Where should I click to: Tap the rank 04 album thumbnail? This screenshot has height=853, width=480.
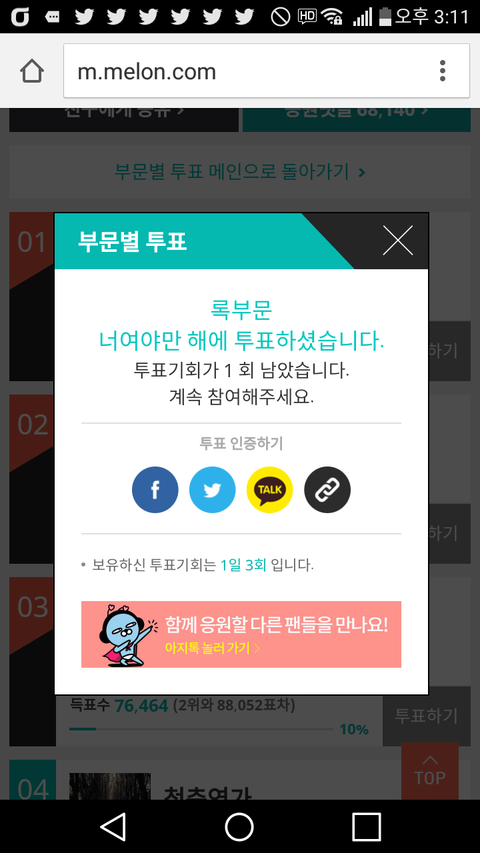coord(110,786)
